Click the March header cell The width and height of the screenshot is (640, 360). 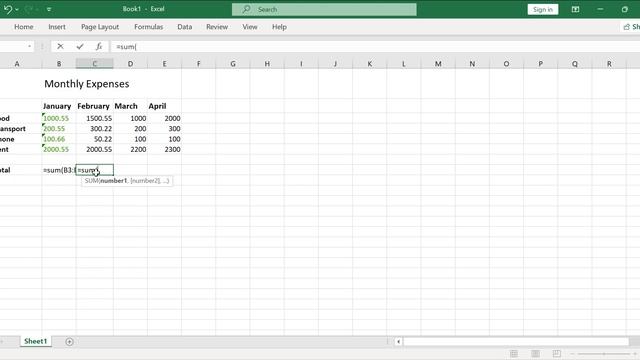click(126, 106)
